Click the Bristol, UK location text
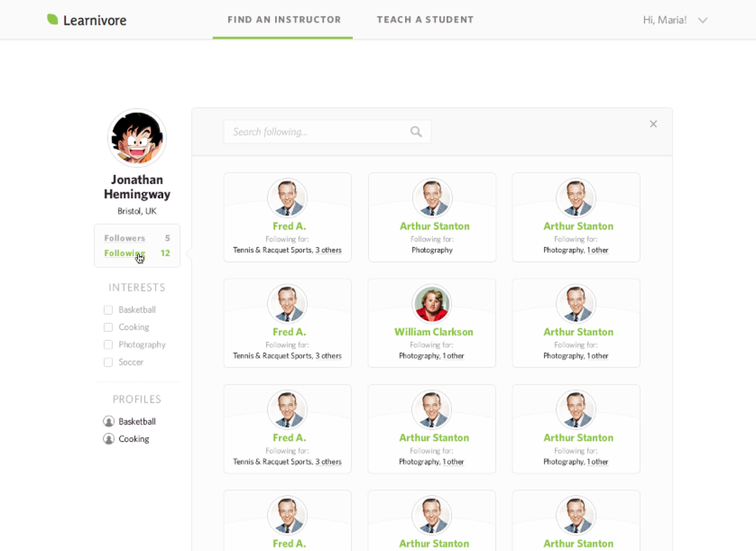The width and height of the screenshot is (756, 551). click(137, 211)
